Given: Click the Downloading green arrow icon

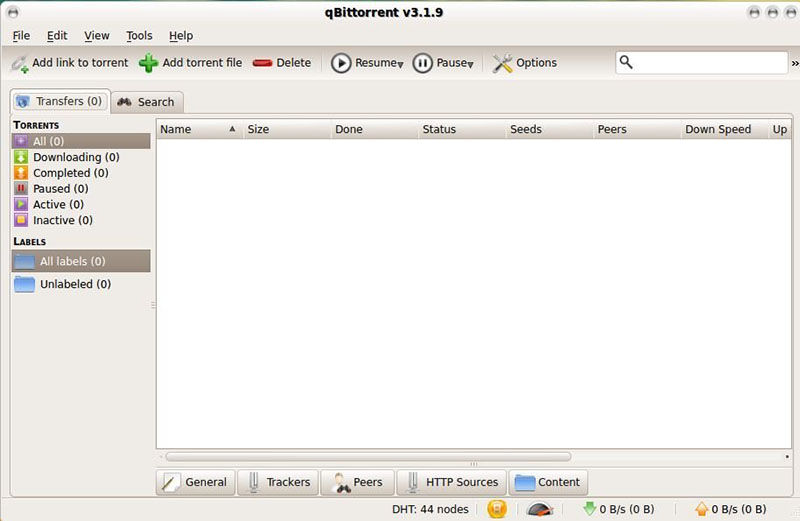Looking at the screenshot, I should point(21,157).
